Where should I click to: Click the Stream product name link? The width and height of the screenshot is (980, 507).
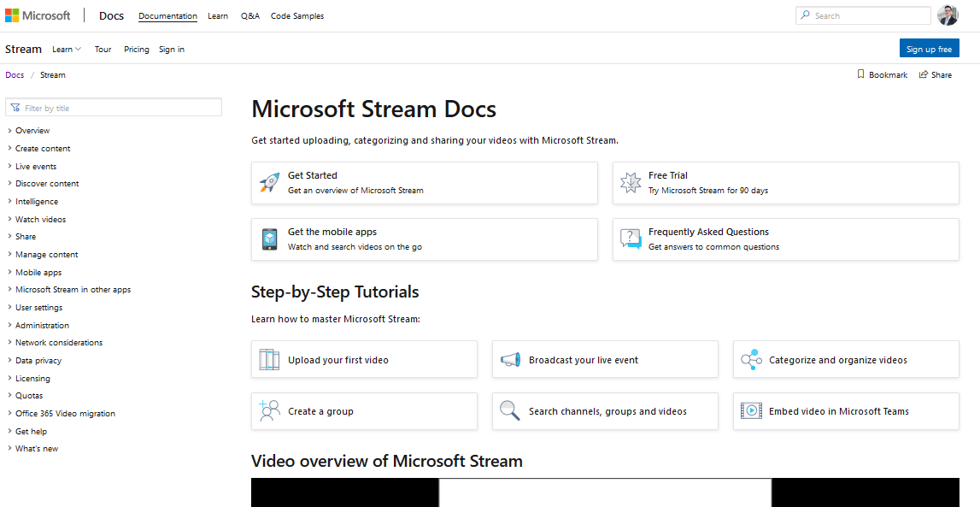(23, 50)
